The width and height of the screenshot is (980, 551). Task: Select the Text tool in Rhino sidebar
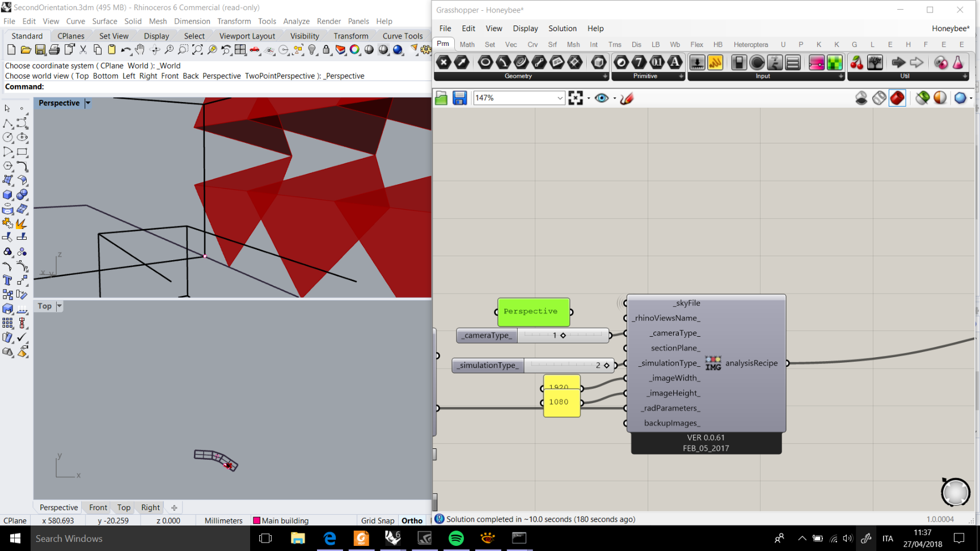pyautogui.click(x=8, y=280)
